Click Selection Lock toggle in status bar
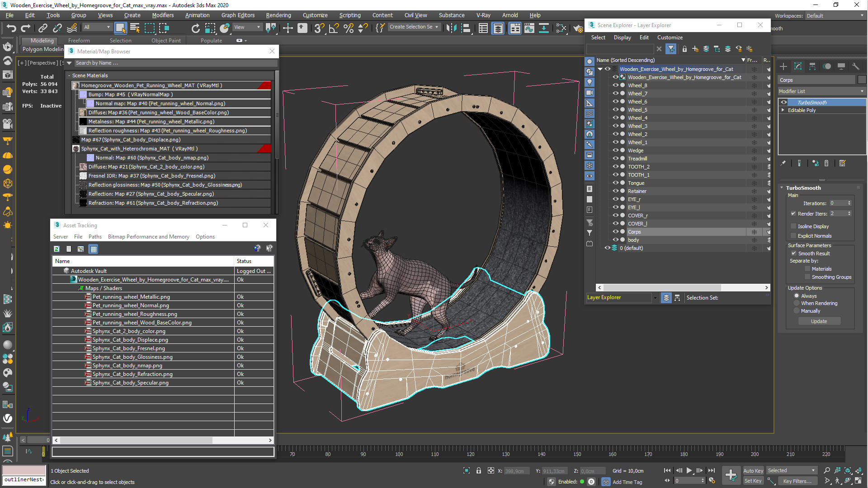This screenshot has height=488, width=868. coord(479,470)
